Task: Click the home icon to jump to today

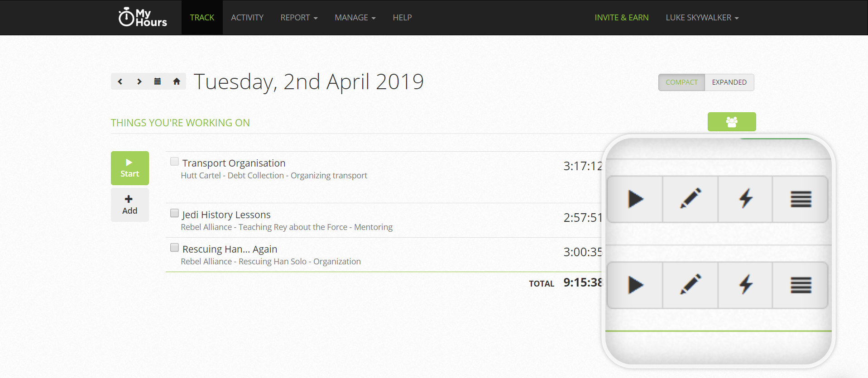Action: [177, 81]
